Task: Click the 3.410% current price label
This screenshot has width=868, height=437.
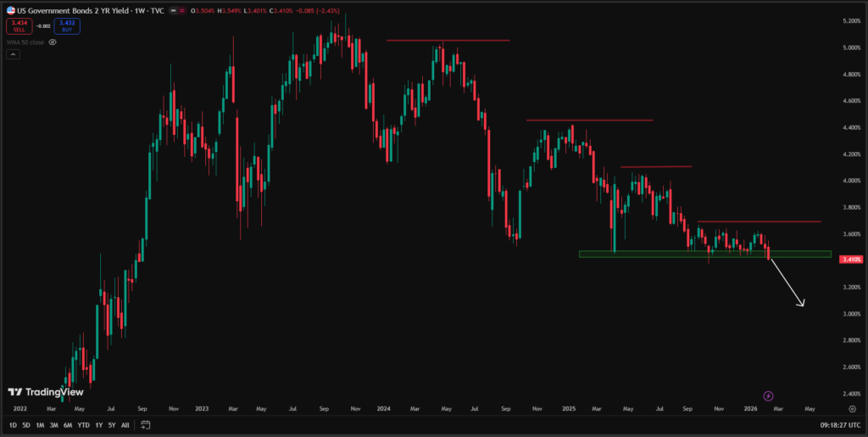Action: click(850, 259)
